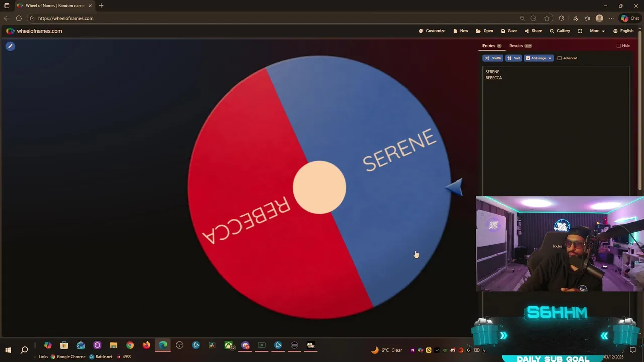Open the English language selector
Image resolution: width=644 pixels, height=362 pixels.
pyautogui.click(x=623, y=31)
